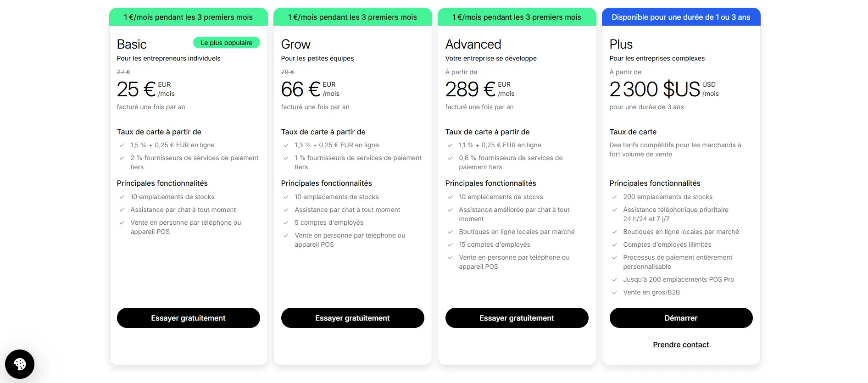This screenshot has height=383, width=868.
Task: Follow the "Prendre contact" link
Action: point(681,345)
